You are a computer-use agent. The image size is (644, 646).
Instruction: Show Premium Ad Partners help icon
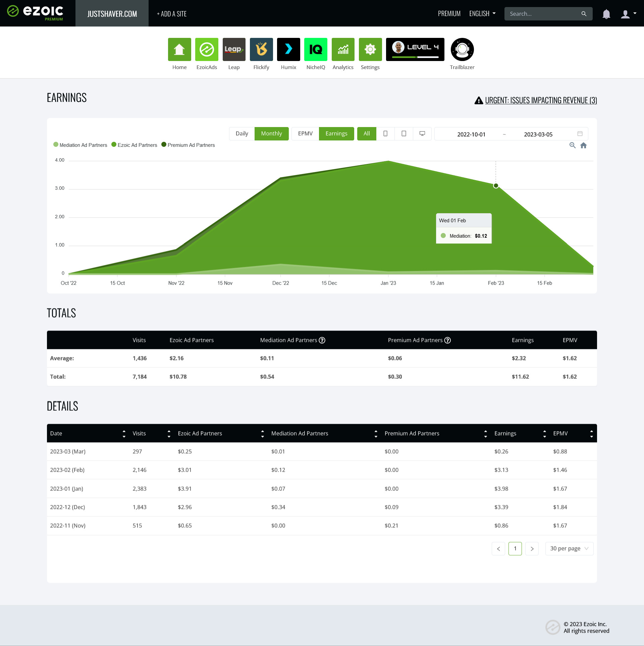pos(447,340)
